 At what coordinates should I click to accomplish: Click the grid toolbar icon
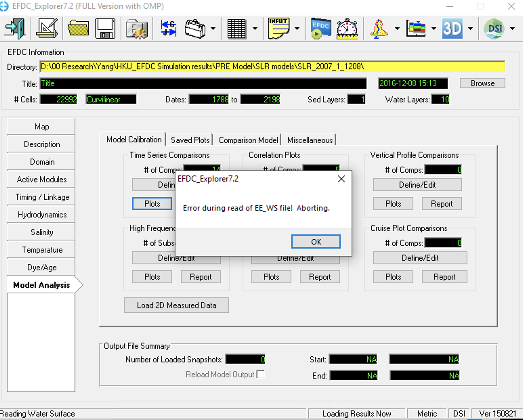(237, 28)
